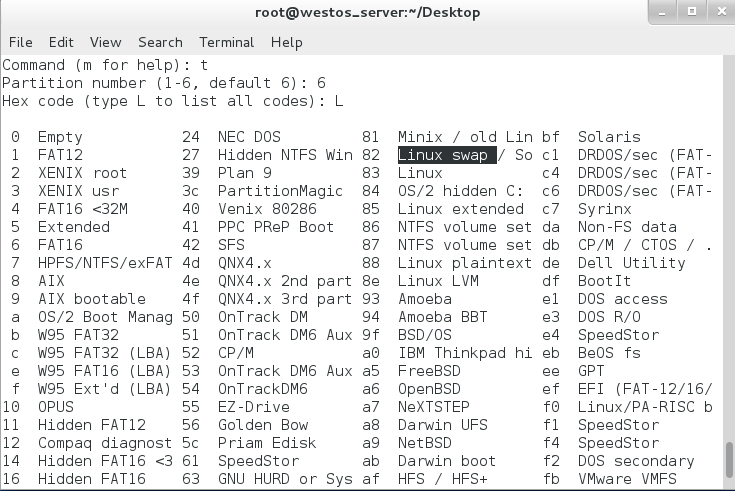The width and height of the screenshot is (735, 491).
Task: Click the 'IBM Thinkpad hi' entry
Action: coord(465,353)
